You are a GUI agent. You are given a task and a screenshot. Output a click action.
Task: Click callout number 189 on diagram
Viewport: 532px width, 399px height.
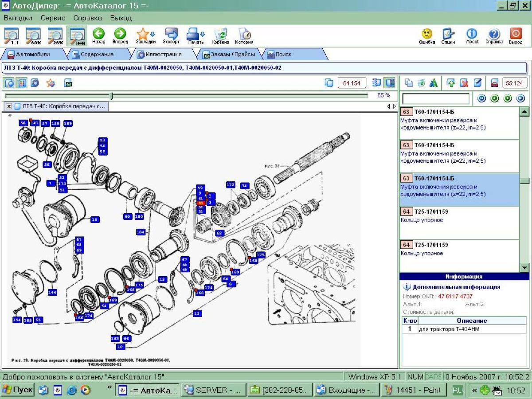click(x=68, y=123)
